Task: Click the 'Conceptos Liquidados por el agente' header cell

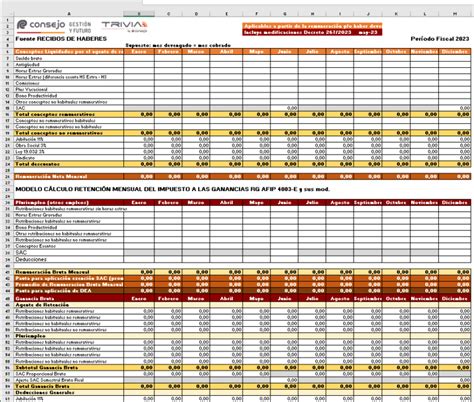Action: pyautogui.click(x=69, y=52)
